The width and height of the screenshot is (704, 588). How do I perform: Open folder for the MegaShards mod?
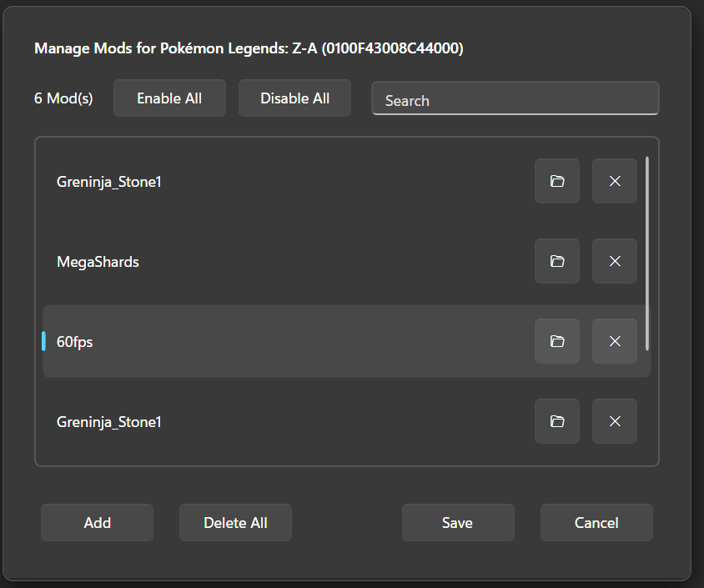click(x=556, y=261)
